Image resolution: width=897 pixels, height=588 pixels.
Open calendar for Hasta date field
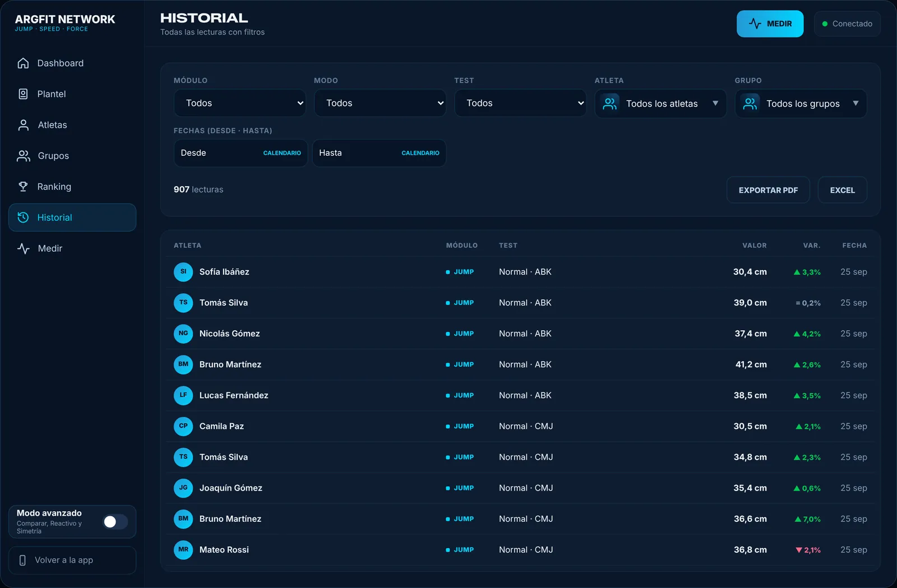(420, 153)
